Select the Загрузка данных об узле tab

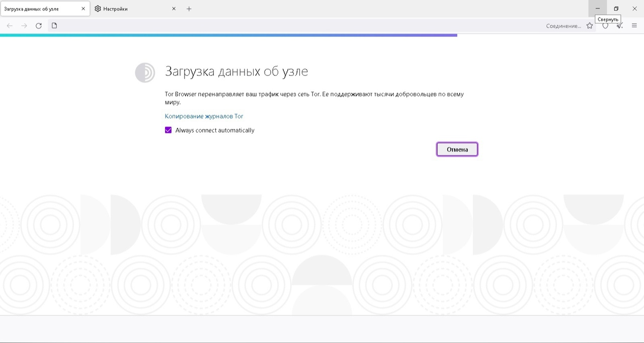click(45, 9)
